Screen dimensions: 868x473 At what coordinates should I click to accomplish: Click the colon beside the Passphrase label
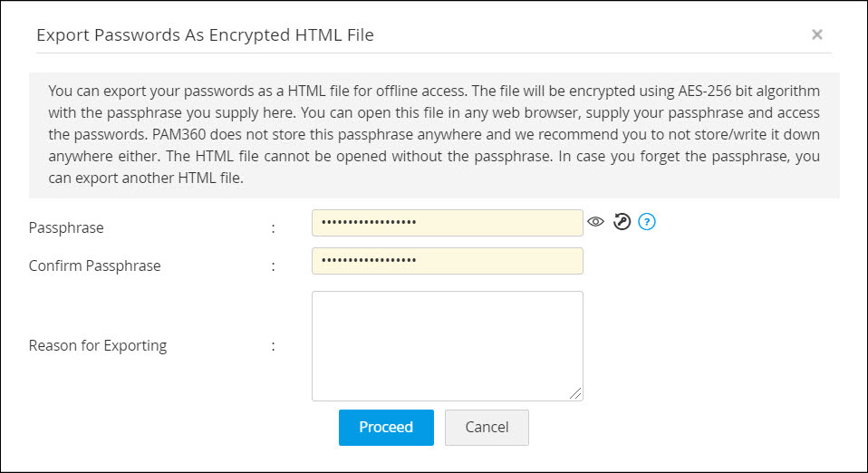(x=273, y=228)
